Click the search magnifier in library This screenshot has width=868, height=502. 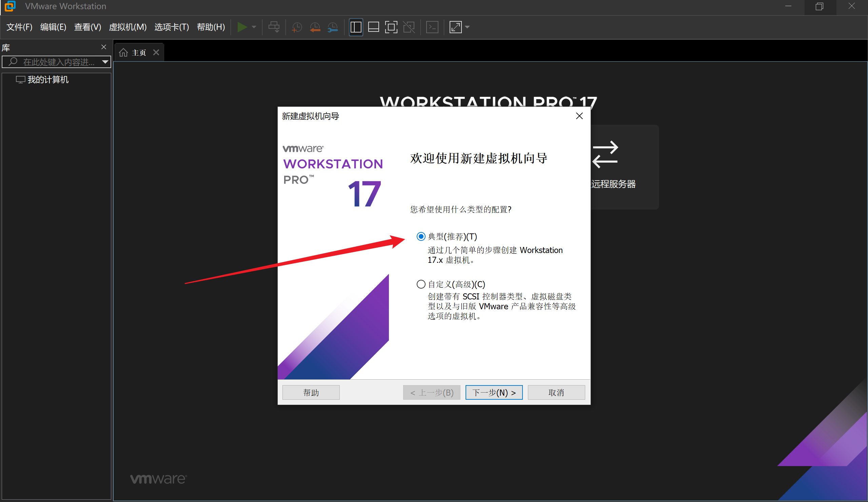click(13, 62)
